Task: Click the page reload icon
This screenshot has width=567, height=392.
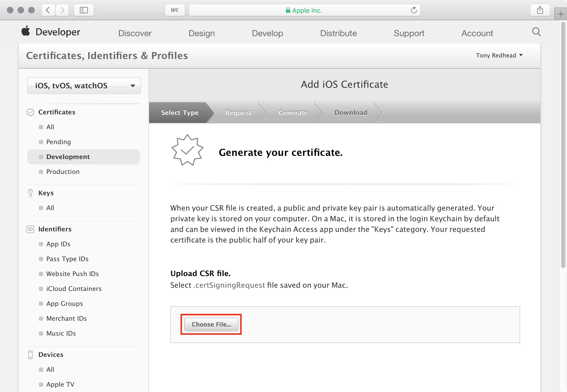Action: (x=414, y=10)
